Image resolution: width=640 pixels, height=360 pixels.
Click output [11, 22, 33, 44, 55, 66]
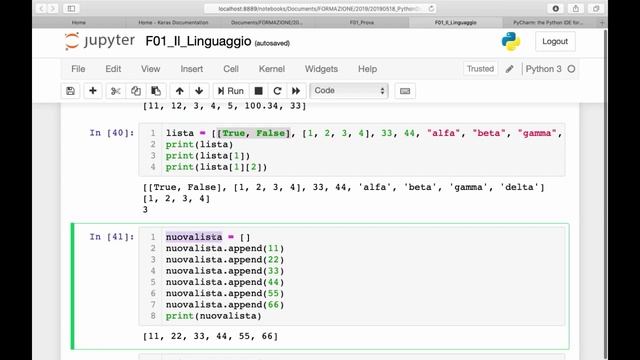click(x=211, y=336)
